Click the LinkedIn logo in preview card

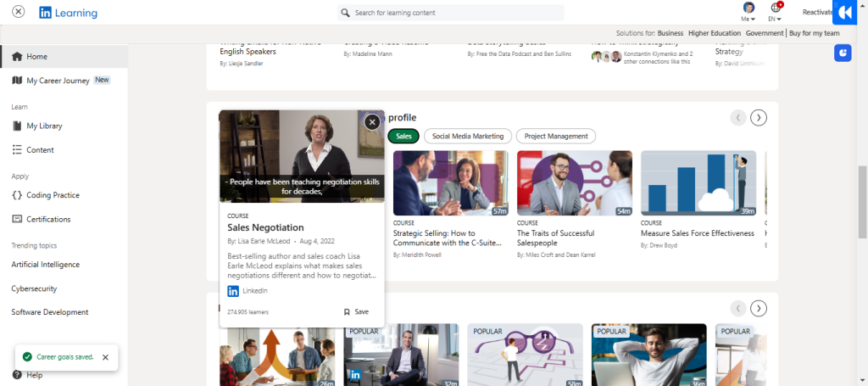coord(233,291)
